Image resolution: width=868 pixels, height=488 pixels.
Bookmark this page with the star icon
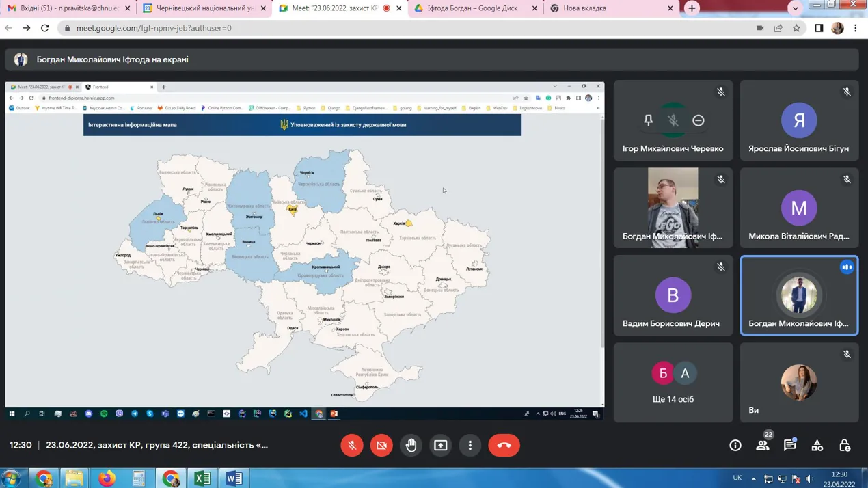pyautogui.click(x=796, y=28)
